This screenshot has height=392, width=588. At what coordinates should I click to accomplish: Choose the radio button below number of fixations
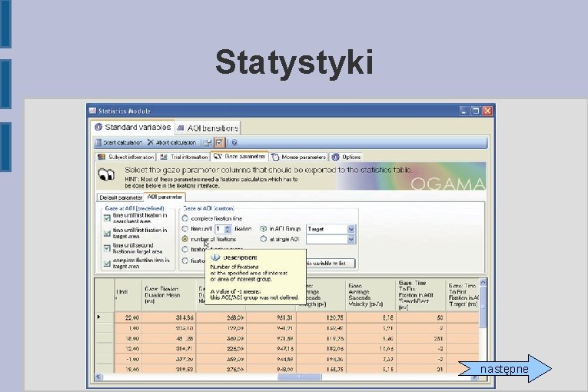tap(185, 250)
